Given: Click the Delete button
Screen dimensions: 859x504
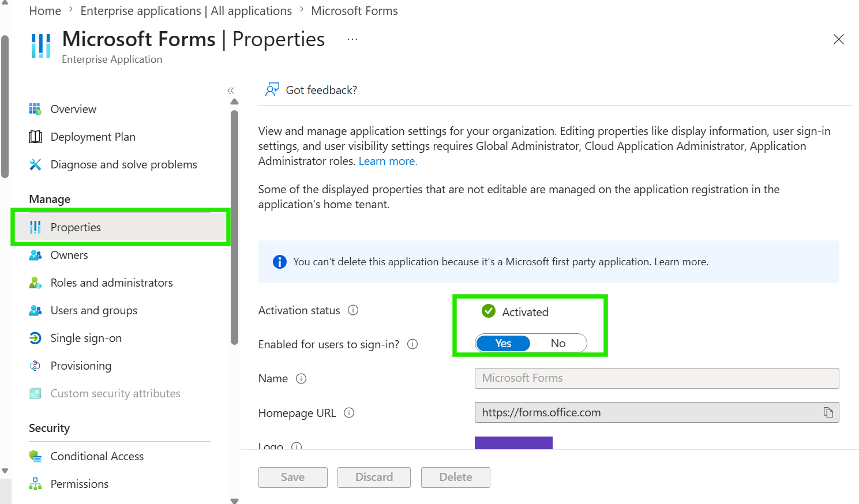Looking at the screenshot, I should click(x=456, y=477).
